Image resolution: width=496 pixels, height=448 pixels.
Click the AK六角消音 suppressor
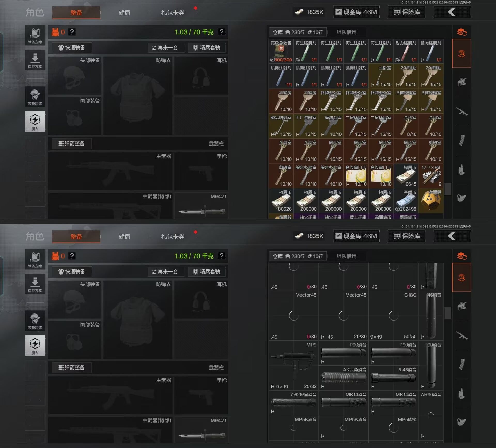point(344,378)
